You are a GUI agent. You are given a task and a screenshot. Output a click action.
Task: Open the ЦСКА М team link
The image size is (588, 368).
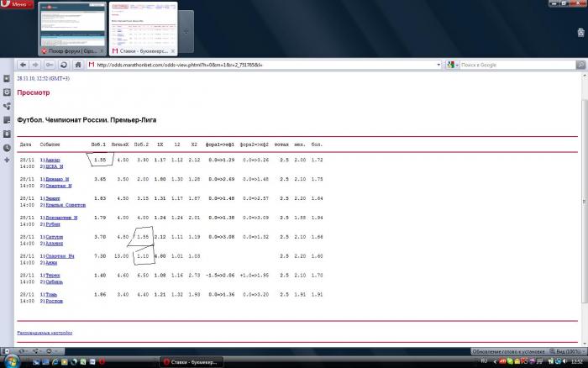click(x=55, y=166)
